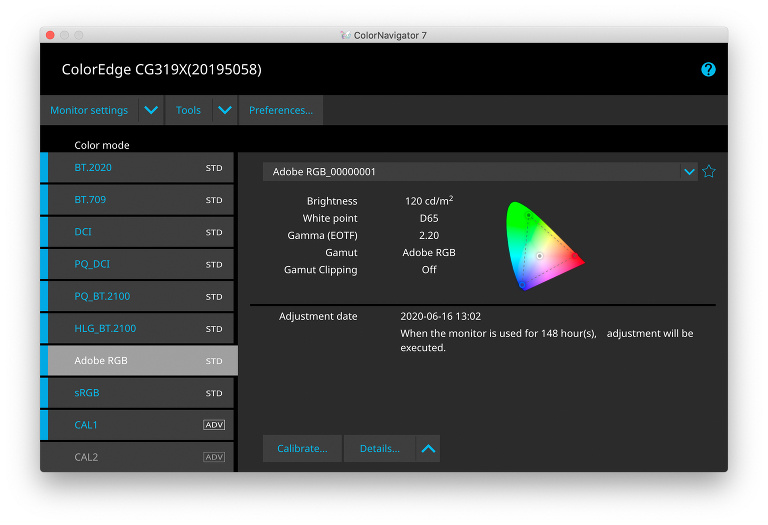
Task: Click the 148 hour(s) adjustment message
Action: tap(547, 340)
